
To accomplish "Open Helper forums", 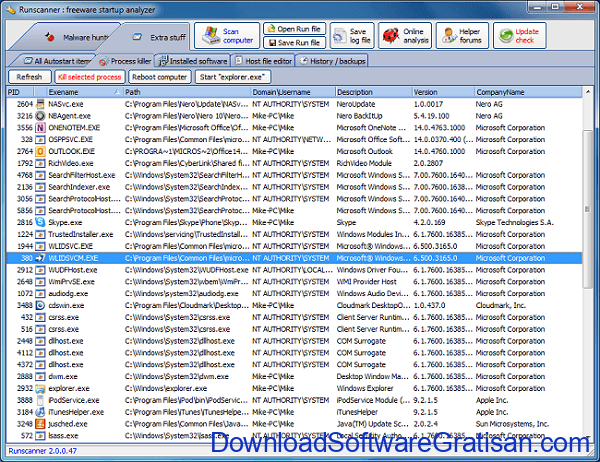I will (462, 36).
